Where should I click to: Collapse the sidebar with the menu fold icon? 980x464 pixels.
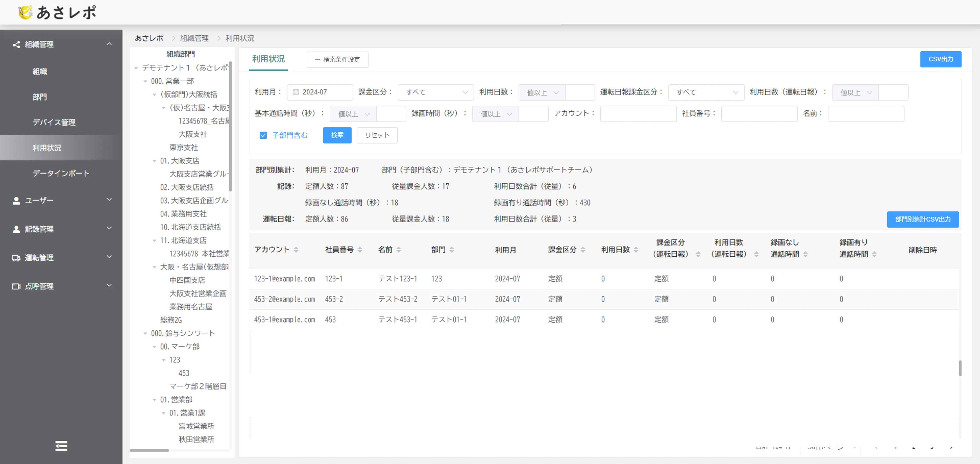61,446
